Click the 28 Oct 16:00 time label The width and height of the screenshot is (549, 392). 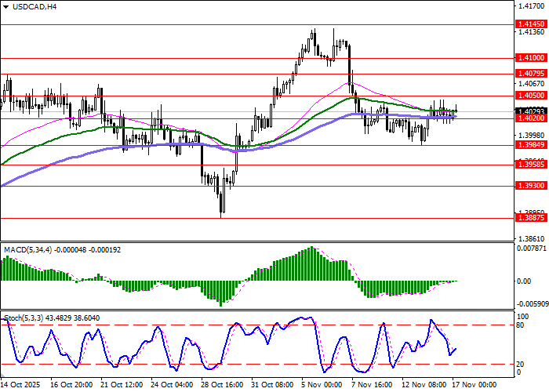(x=223, y=385)
